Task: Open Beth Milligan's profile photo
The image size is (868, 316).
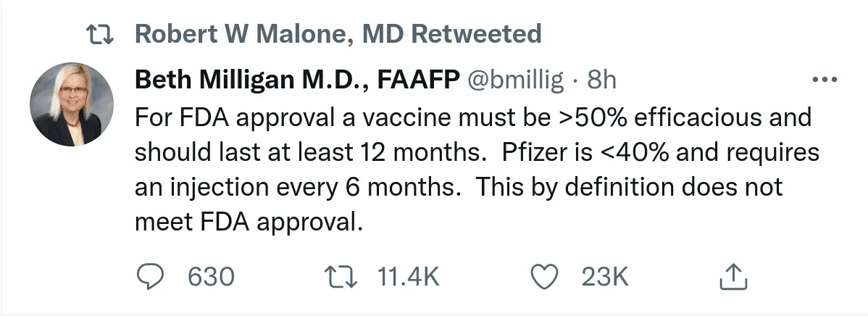Action: coord(72,104)
